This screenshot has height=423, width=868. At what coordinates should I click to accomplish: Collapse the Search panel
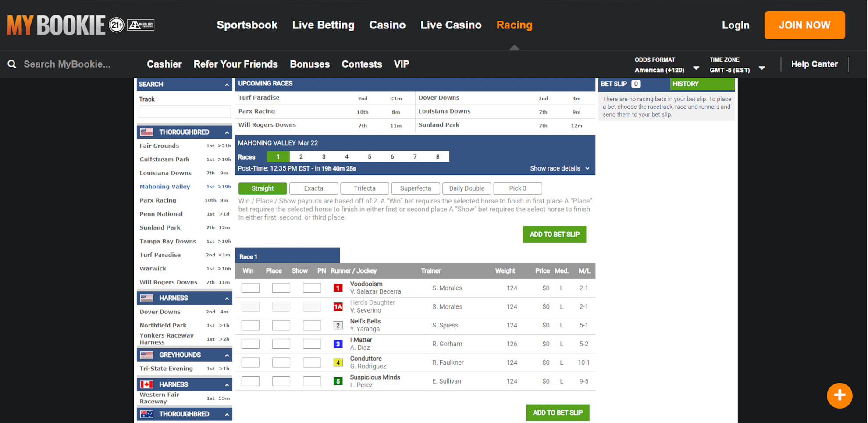point(227,85)
